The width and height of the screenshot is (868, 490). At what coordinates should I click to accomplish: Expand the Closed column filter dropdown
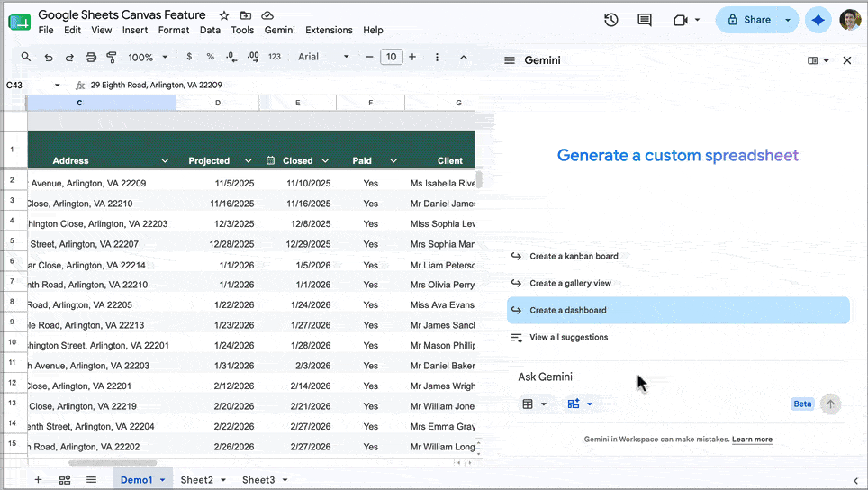325,160
